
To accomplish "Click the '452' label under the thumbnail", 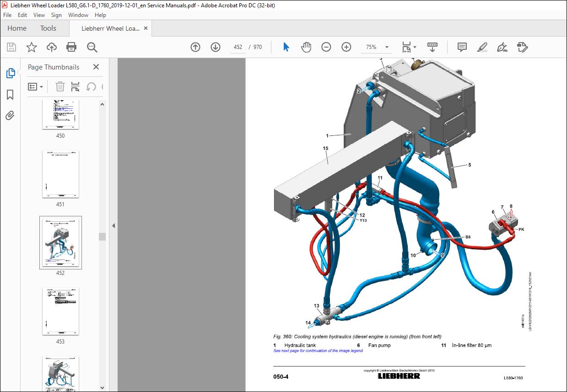I will [x=60, y=273].
